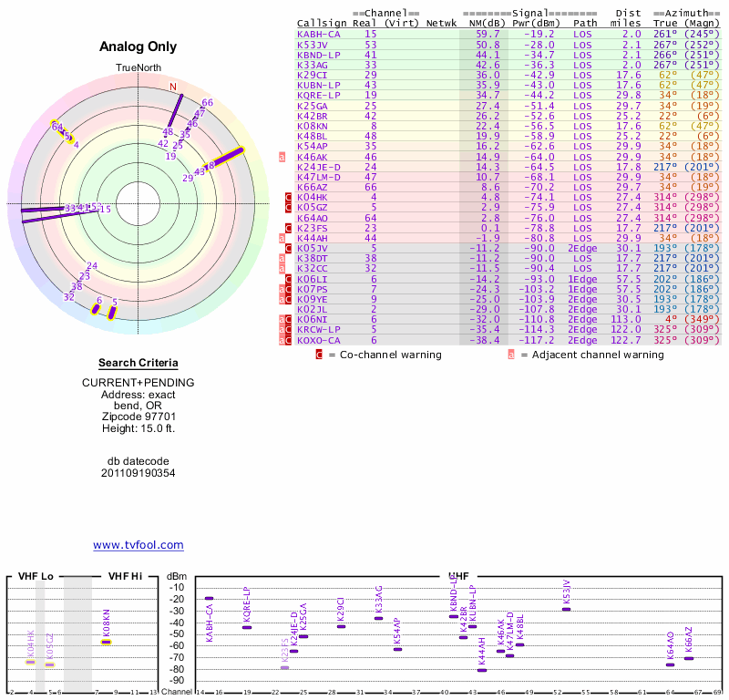
Task: Click adjacent channel icon beside K32CC
Action: [x=282, y=268]
